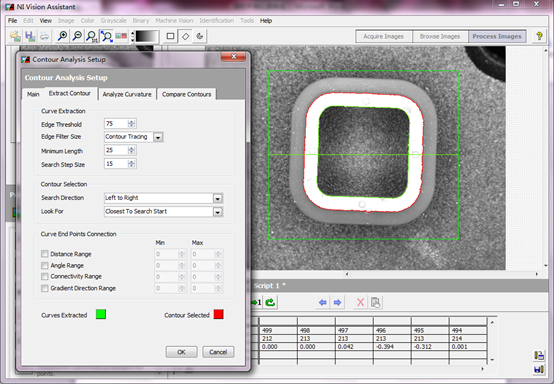Click the Zoom In magnifier icon
Image resolution: width=554 pixels, height=384 pixels.
point(63,36)
